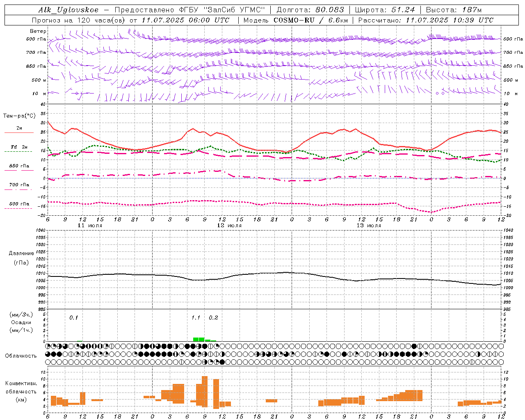Click the 'Давление' pressure panel label
Viewport: 525px width, 420px height.
[21, 253]
